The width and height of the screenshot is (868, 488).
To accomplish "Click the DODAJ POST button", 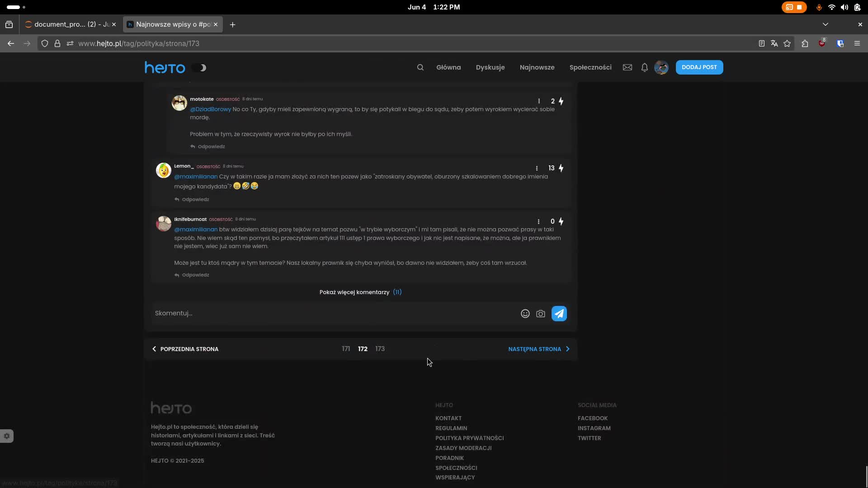I will coord(699,67).
